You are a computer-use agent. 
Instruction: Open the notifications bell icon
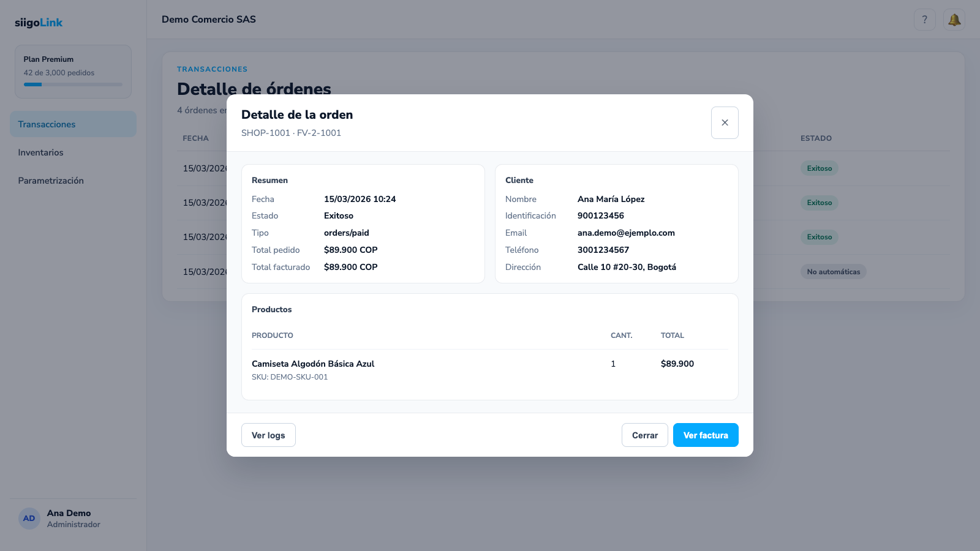(954, 20)
